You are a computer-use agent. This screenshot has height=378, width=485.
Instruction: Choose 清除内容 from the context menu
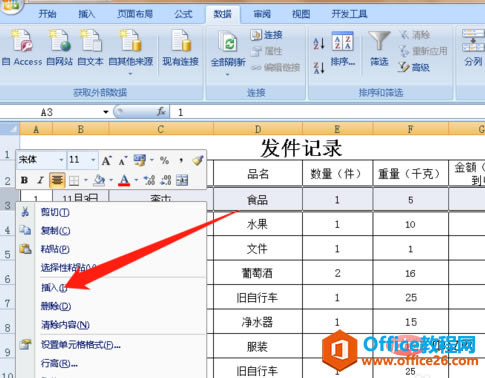point(111,325)
